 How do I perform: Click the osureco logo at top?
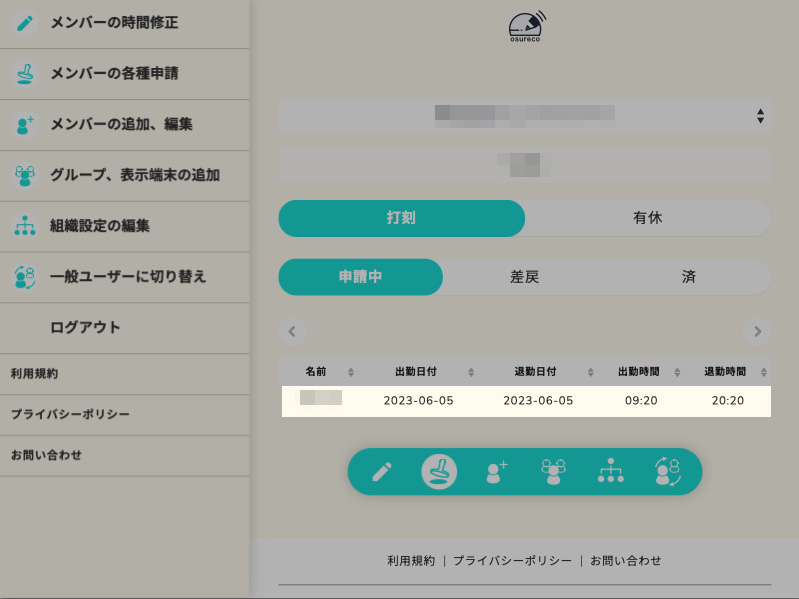pyautogui.click(x=525, y=27)
